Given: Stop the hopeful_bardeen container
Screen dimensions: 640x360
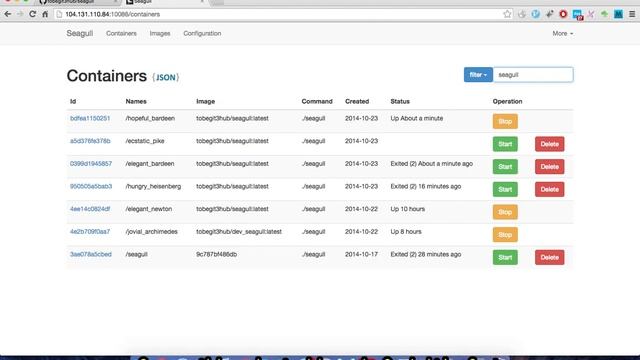Looking at the screenshot, I should coord(505,121).
